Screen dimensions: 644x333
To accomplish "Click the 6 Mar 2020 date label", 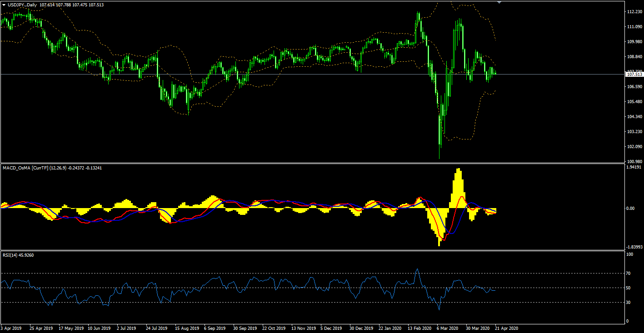I will click(447, 328).
